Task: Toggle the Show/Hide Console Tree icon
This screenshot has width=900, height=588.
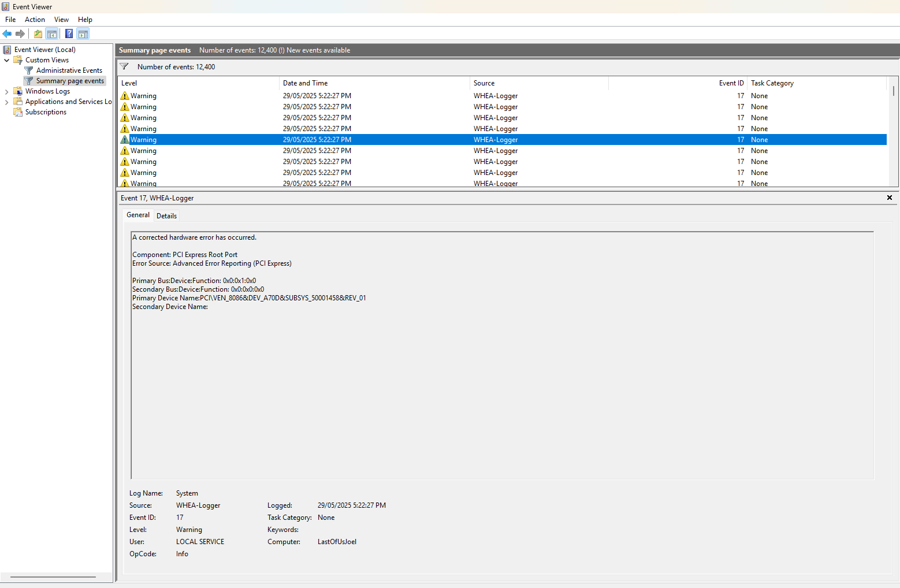Action: tap(52, 34)
